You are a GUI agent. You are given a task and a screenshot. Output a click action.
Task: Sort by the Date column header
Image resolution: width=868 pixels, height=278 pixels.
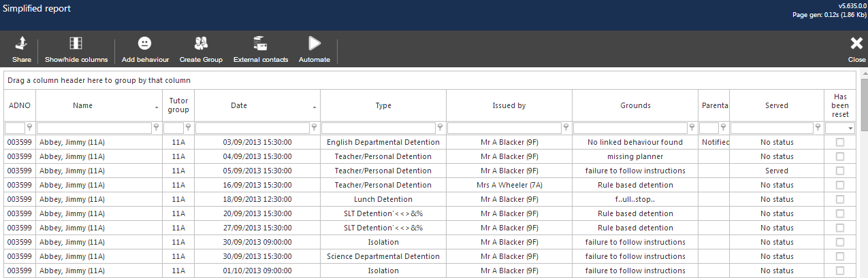239,105
